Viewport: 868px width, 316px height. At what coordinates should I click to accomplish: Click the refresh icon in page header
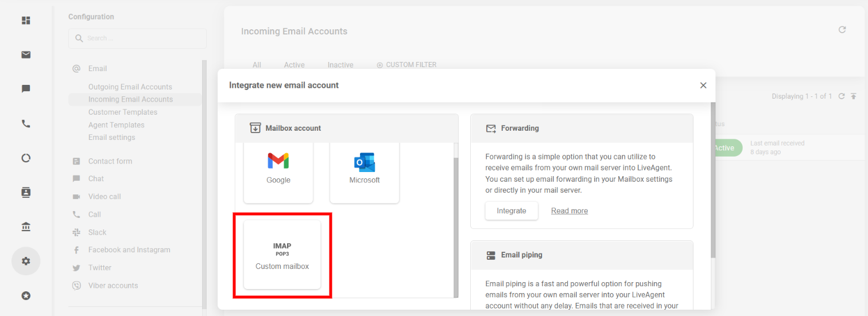point(842,30)
